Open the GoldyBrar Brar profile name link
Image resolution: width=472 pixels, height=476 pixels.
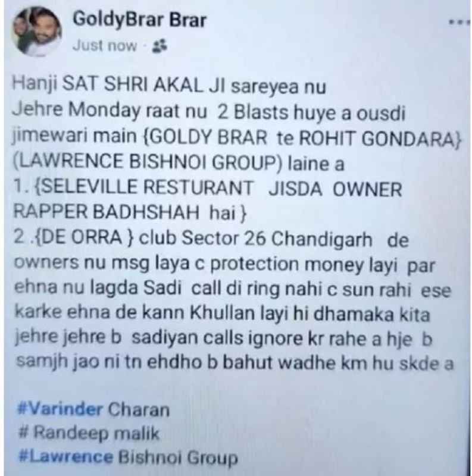(139, 20)
